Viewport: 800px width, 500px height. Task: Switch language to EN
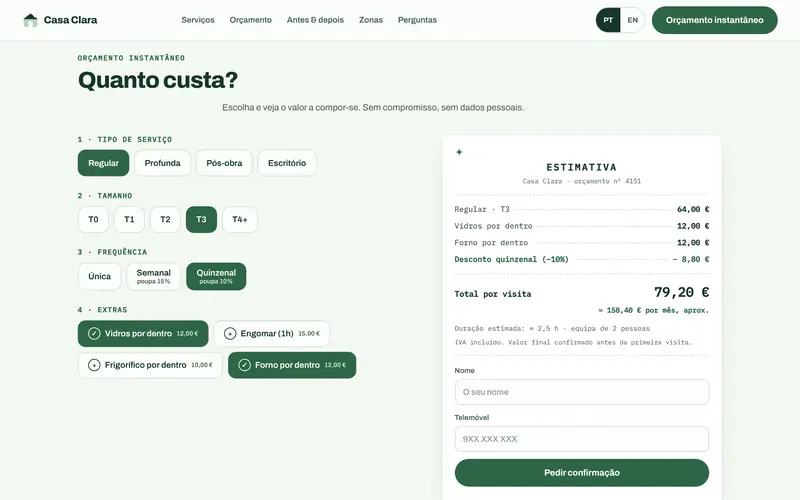tap(633, 20)
